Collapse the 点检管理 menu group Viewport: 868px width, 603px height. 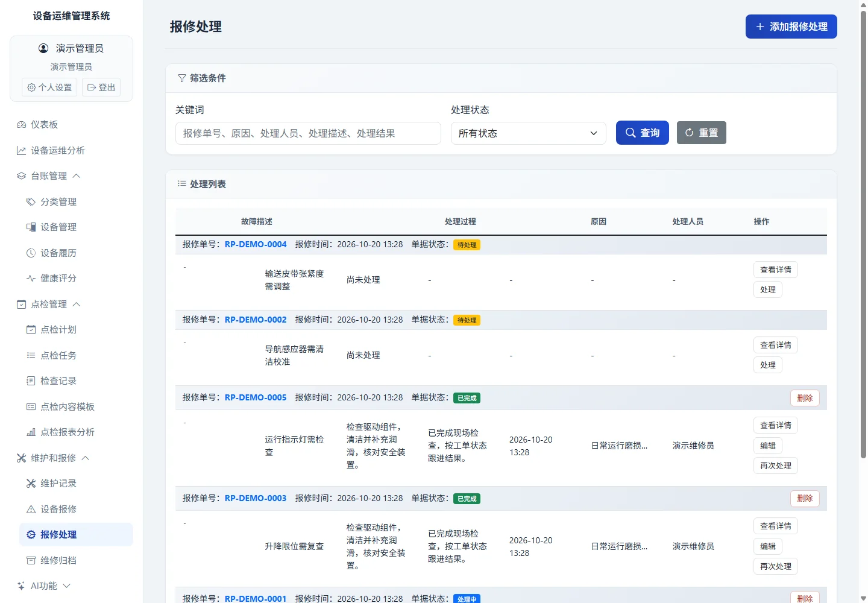(71, 305)
